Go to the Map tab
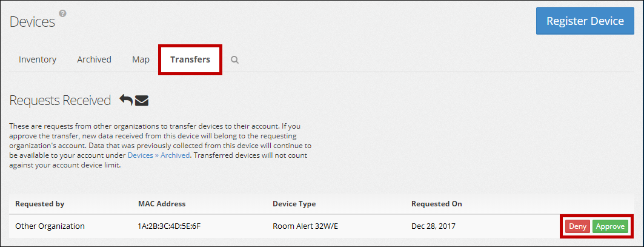 (x=141, y=59)
